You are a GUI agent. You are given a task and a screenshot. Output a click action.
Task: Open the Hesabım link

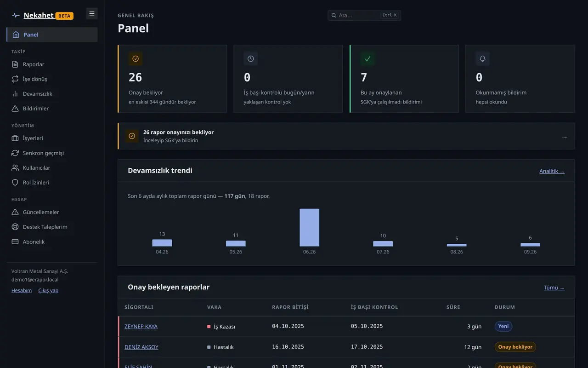click(22, 290)
